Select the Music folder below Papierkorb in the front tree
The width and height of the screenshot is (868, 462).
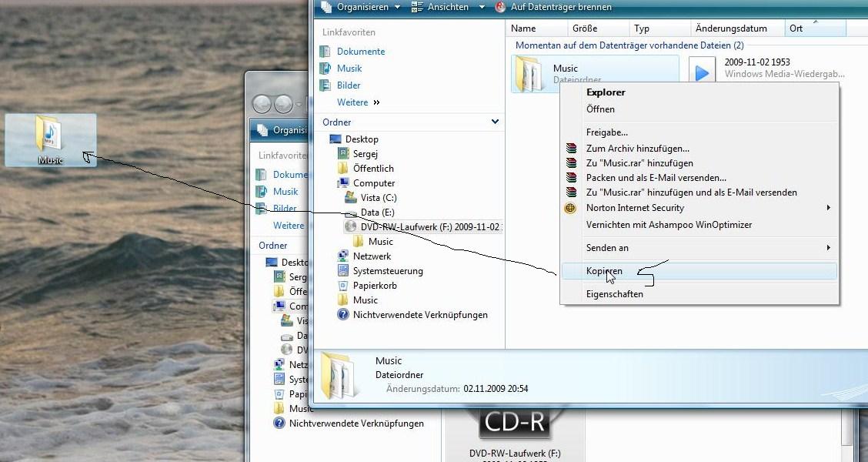click(x=366, y=300)
